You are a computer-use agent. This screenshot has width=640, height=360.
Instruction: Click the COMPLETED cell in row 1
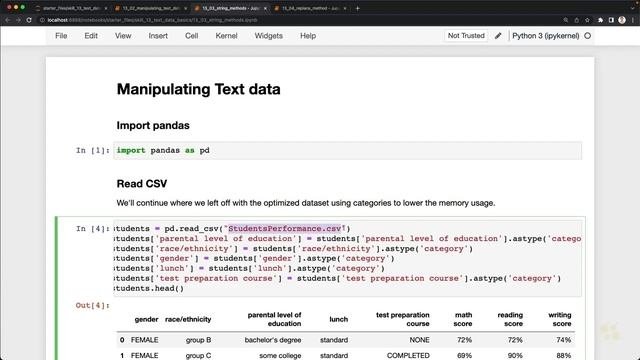tap(408, 356)
